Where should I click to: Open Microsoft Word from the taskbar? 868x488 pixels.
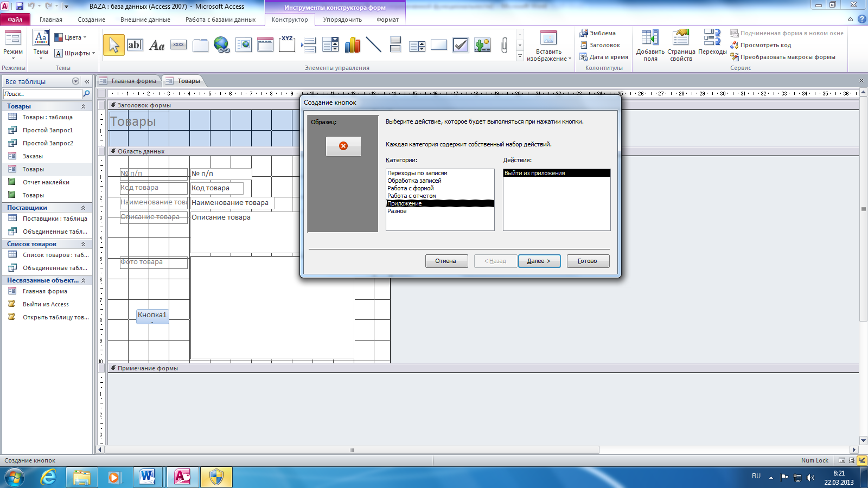coord(148,477)
